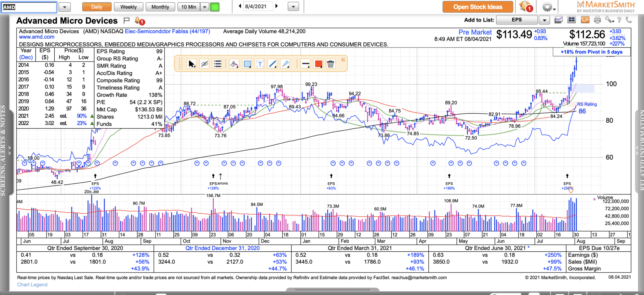Select the pen/wedge drawing tool

[285, 64]
